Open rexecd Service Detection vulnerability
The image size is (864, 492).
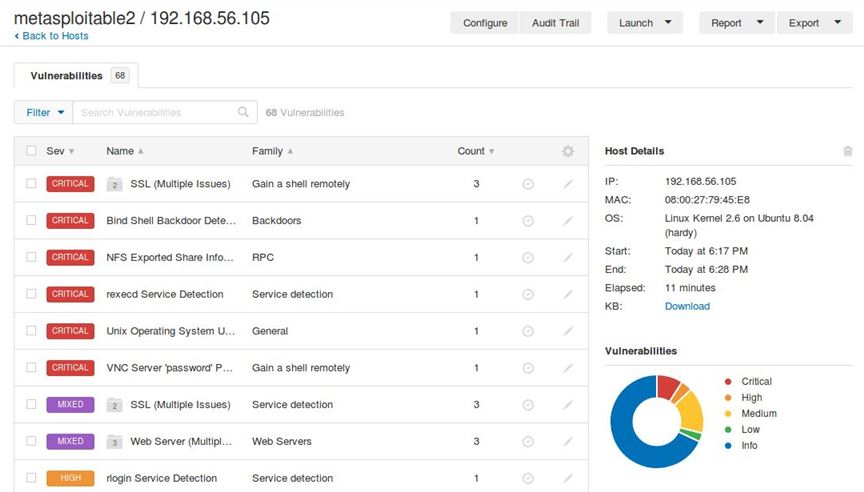coord(165,294)
